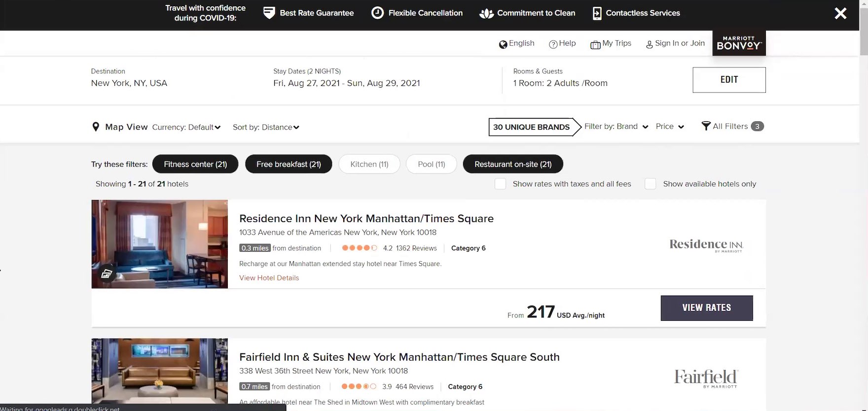Check Show available hotels only
Screen dimensions: 868x411
[x=651, y=184]
